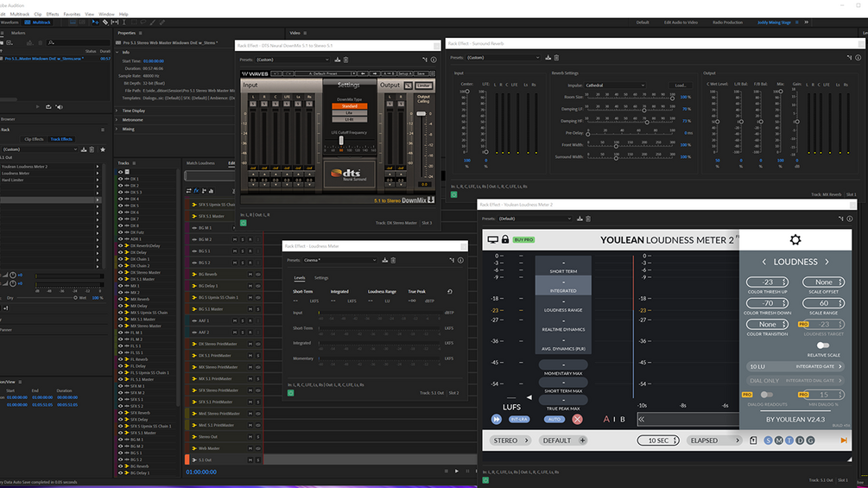
Task: Click the blue fast-forward button in Youlean
Action: 497,420
